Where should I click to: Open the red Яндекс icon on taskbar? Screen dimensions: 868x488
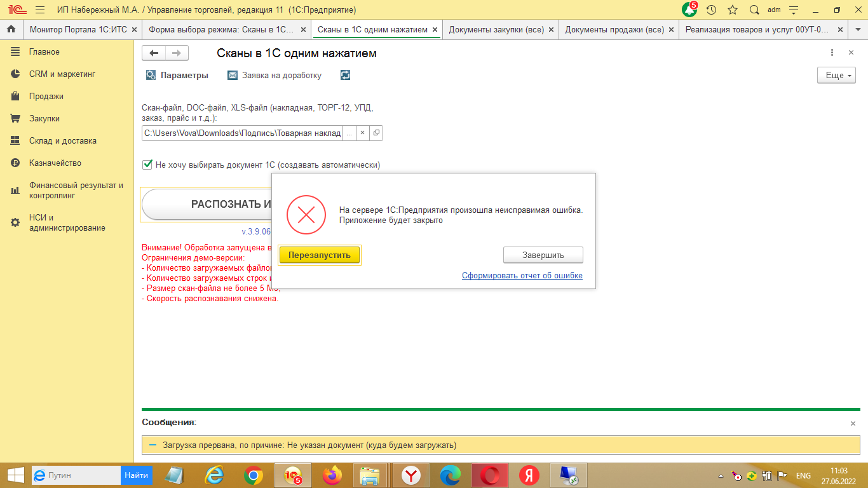(529, 475)
